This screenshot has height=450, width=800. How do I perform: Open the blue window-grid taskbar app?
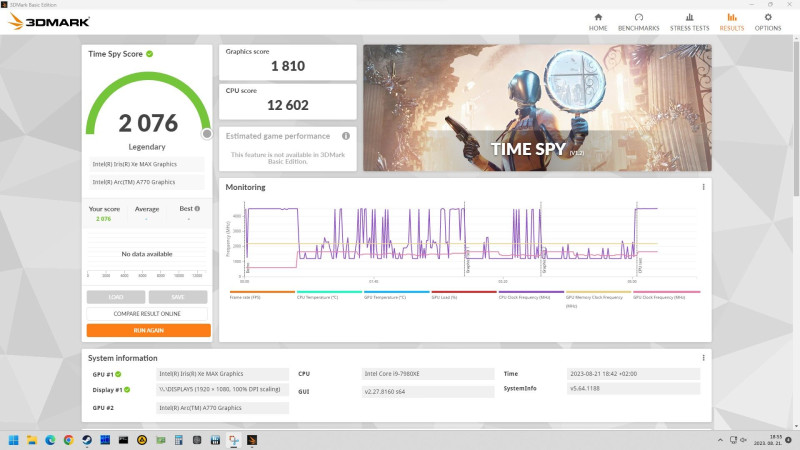click(105, 440)
